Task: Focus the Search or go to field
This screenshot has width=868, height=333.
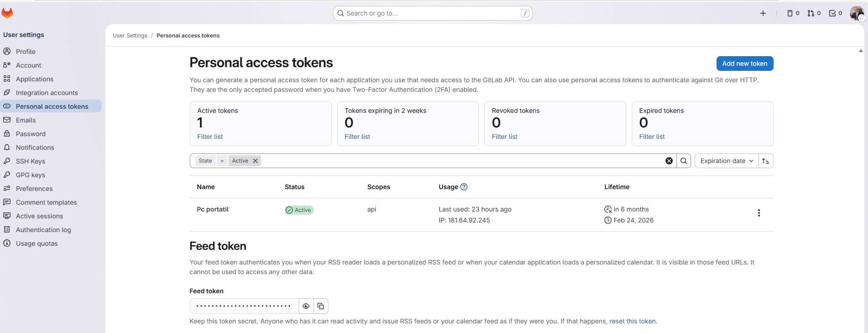Action: (x=432, y=13)
